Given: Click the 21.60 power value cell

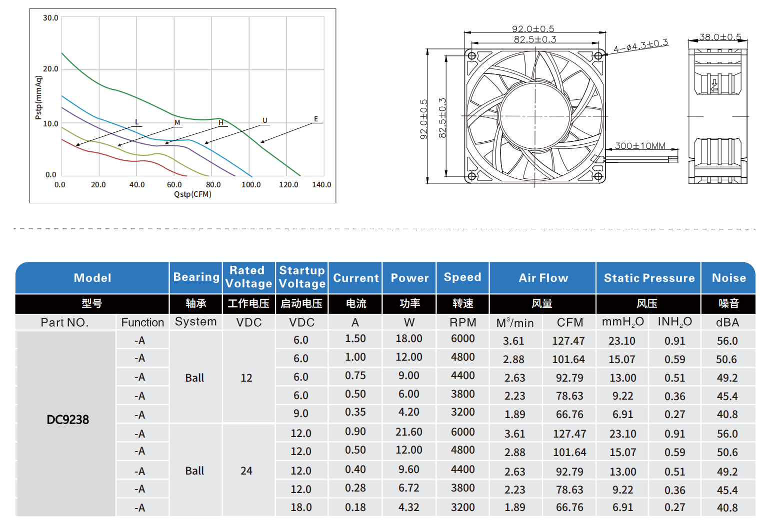Looking at the screenshot, I should point(408,432).
